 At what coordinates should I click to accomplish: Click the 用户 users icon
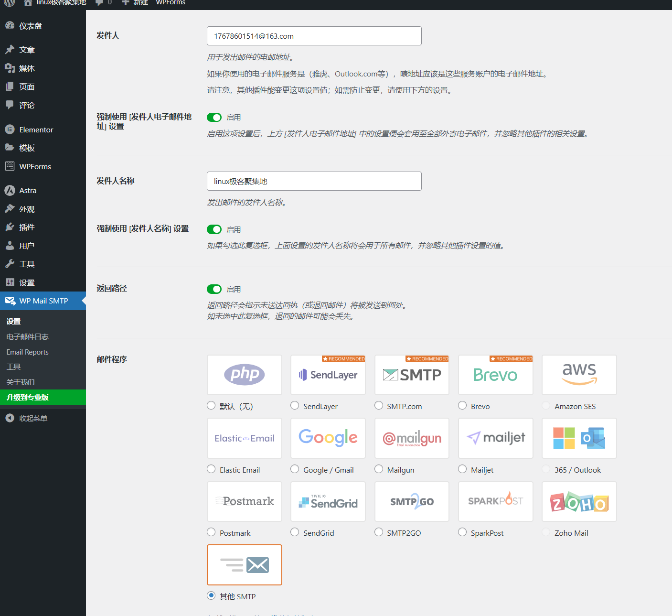click(x=10, y=246)
